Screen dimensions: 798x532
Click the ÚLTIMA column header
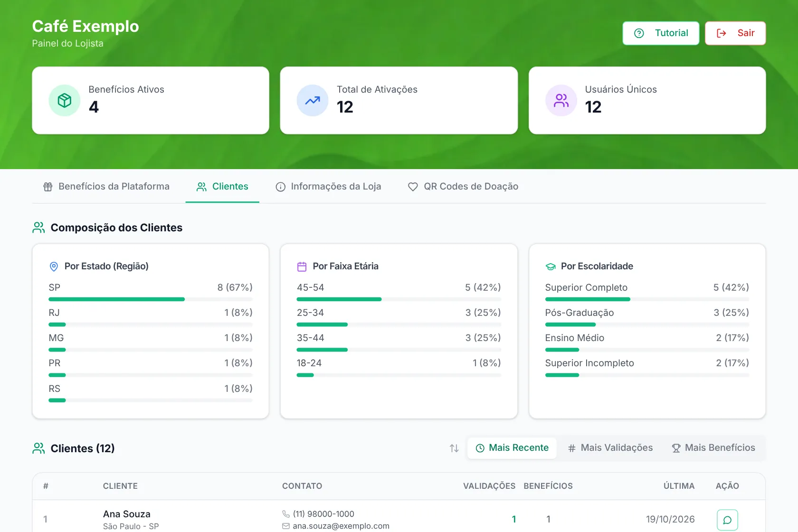click(x=679, y=486)
